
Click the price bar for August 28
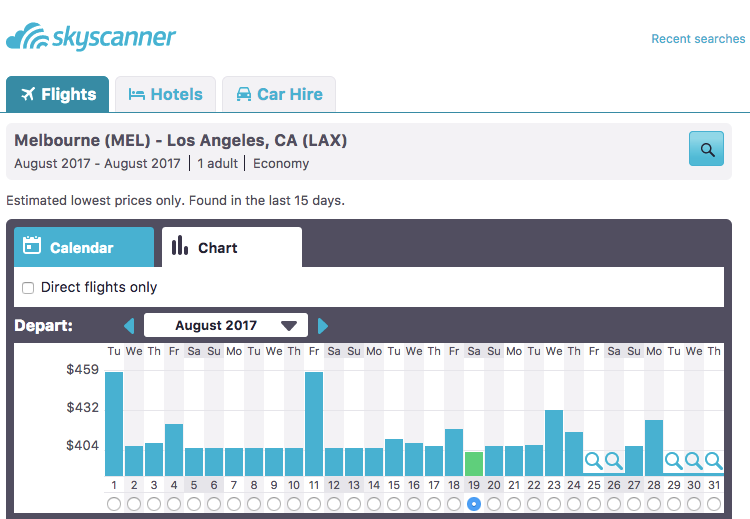tap(654, 448)
